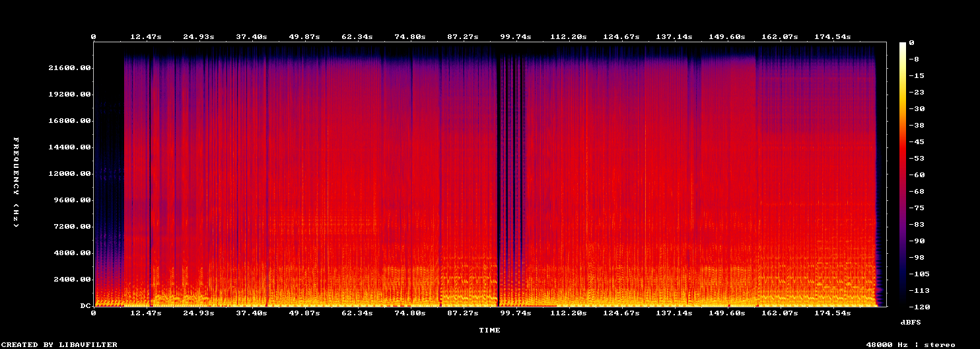Image resolution: width=980 pixels, height=349 pixels.
Task: Click the 12000.00 frequency axis label
Action: (x=69, y=174)
